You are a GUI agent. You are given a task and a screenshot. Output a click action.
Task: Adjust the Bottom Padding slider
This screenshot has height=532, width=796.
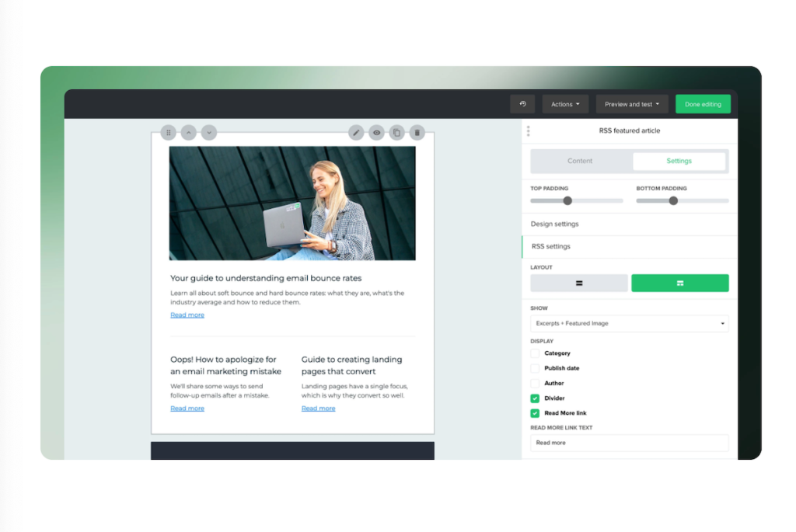(673, 201)
